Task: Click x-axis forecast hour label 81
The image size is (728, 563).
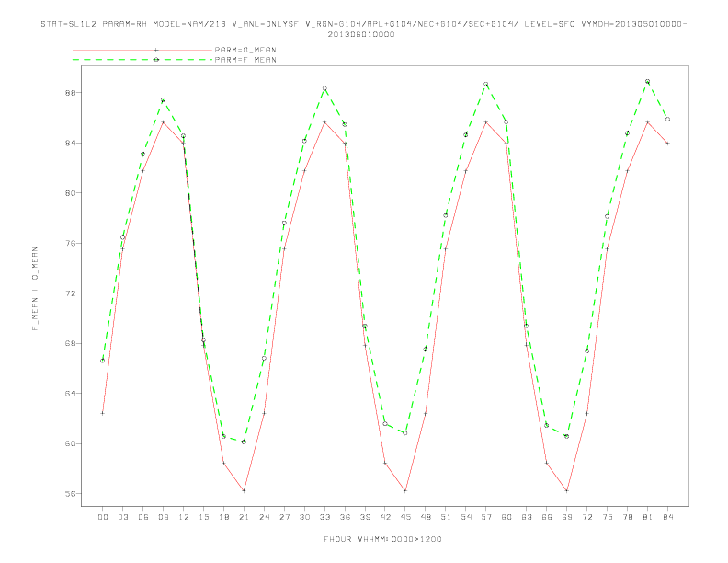Action: 648,517
